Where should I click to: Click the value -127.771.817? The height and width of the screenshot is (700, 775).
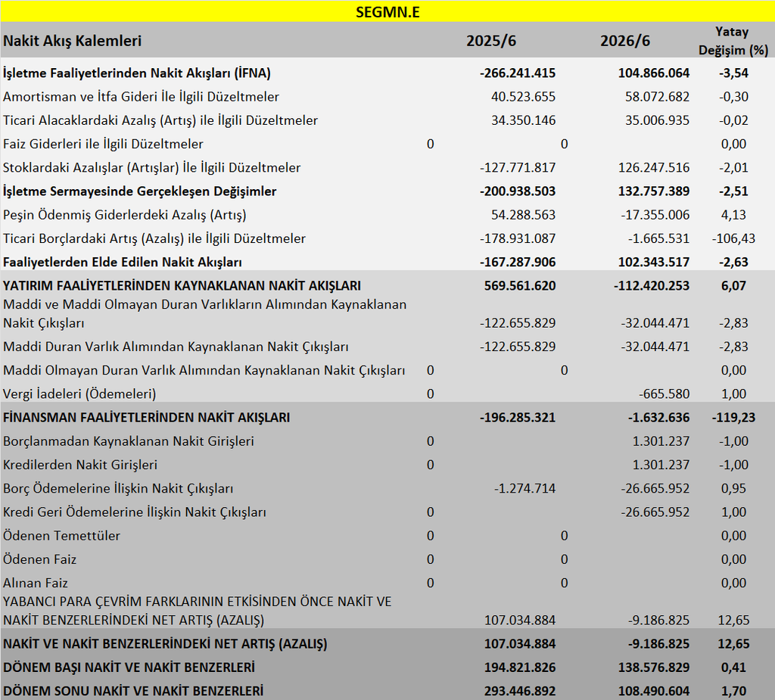click(x=518, y=167)
